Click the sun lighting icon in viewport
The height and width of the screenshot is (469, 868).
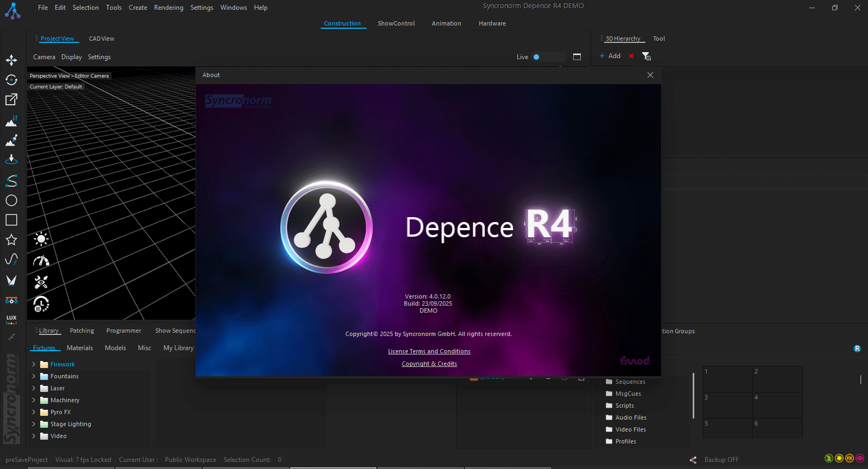pyautogui.click(x=41, y=239)
